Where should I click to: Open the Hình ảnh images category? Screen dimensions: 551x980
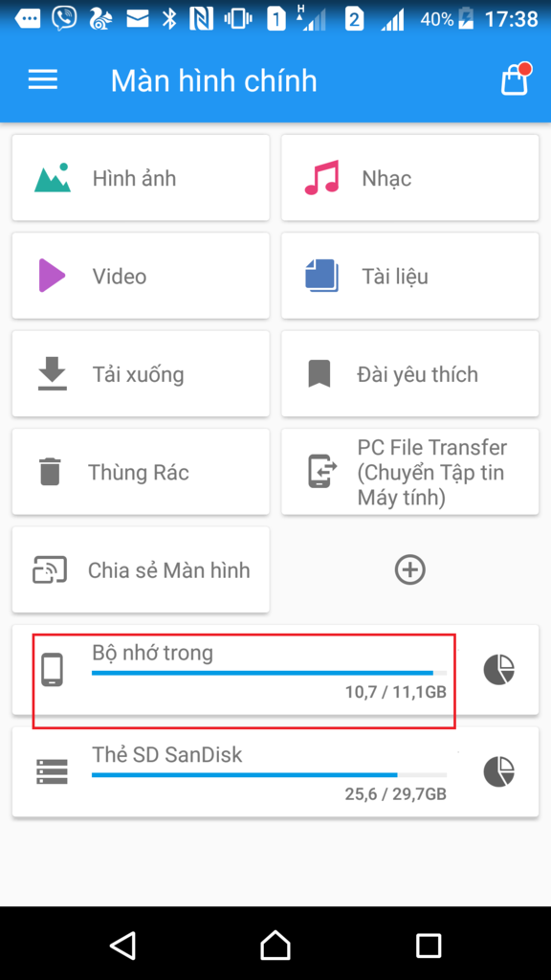(x=141, y=178)
